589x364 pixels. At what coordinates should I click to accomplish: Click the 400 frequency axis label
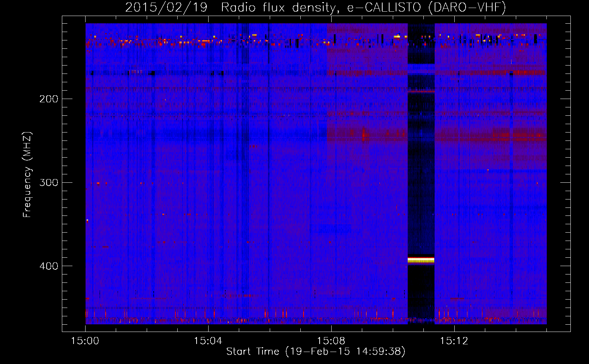click(49, 266)
